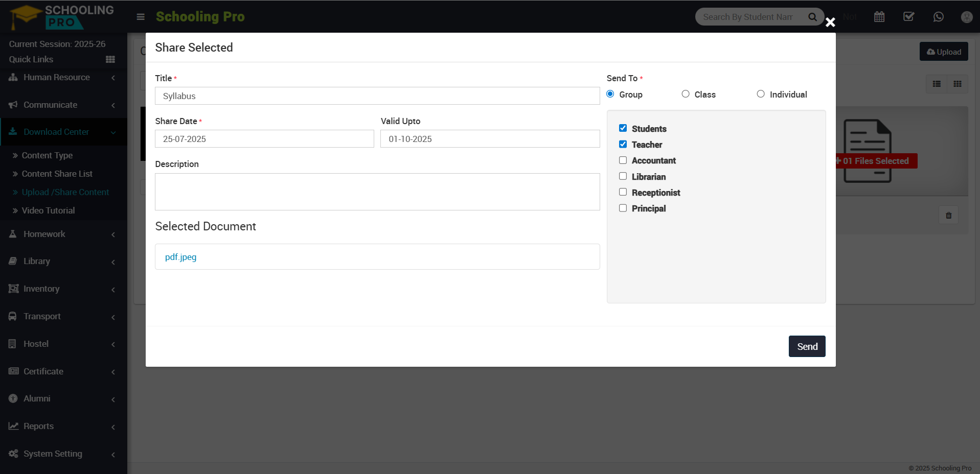Click the Share Date field

pos(264,139)
